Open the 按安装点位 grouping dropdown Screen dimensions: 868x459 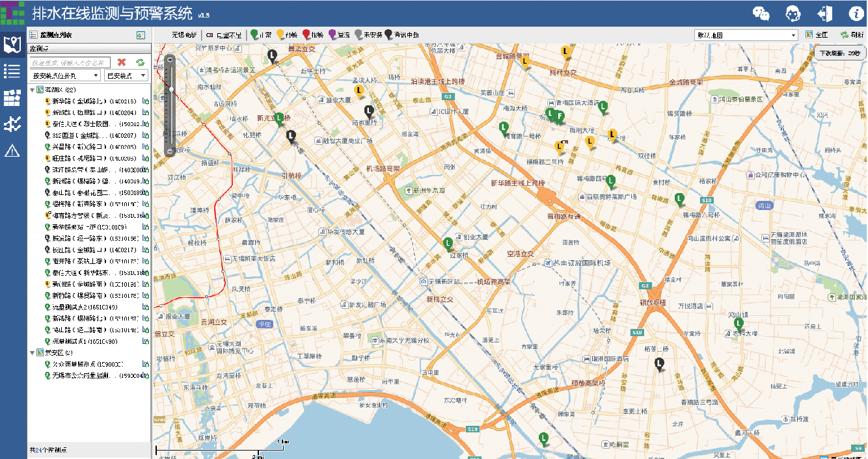point(65,76)
